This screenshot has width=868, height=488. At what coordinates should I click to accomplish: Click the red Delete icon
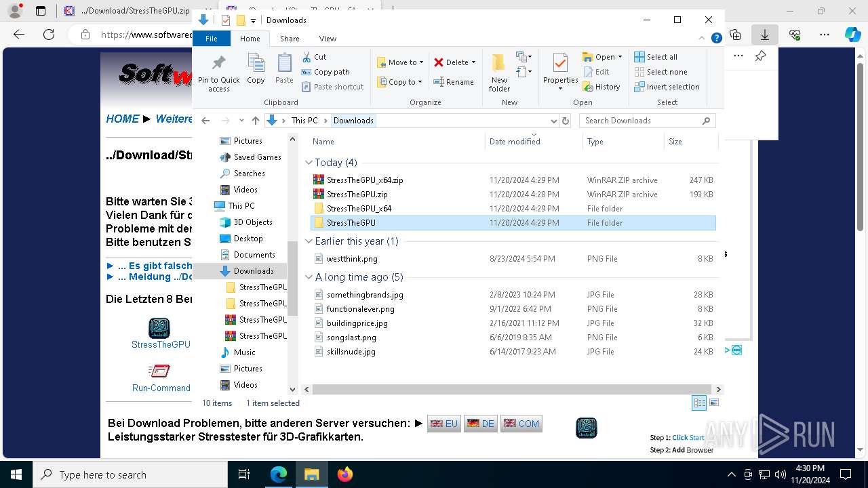(x=439, y=62)
